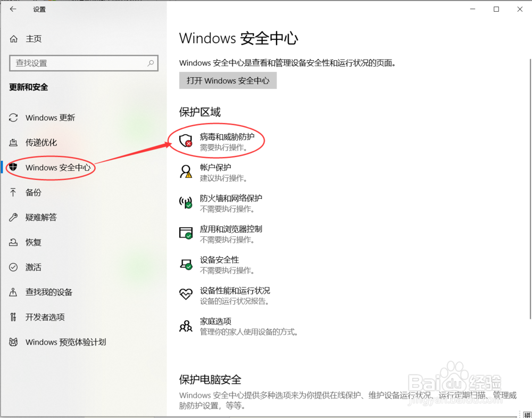This screenshot has width=532, height=418.
Task: Click the 传递优化 icon
Action: click(x=13, y=143)
